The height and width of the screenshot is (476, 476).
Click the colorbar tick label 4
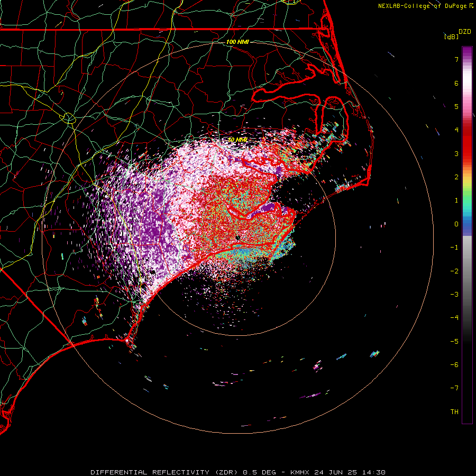pyautogui.click(x=456, y=130)
